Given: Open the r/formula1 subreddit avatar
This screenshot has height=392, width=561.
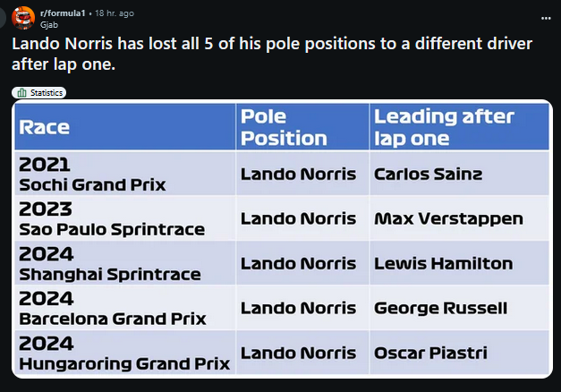Looking at the screenshot, I should [23, 18].
